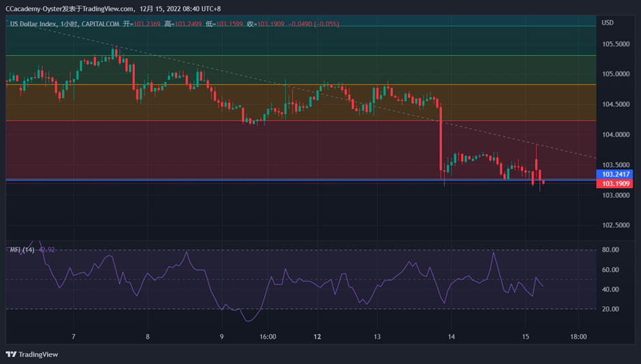Click the TradingView logo icon
The image size is (641, 364).
point(11,354)
